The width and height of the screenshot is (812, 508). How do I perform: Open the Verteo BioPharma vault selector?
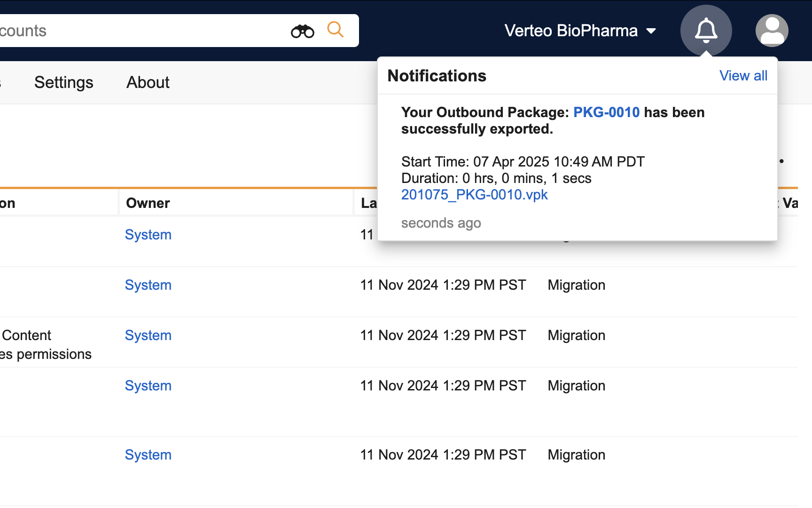pos(571,31)
